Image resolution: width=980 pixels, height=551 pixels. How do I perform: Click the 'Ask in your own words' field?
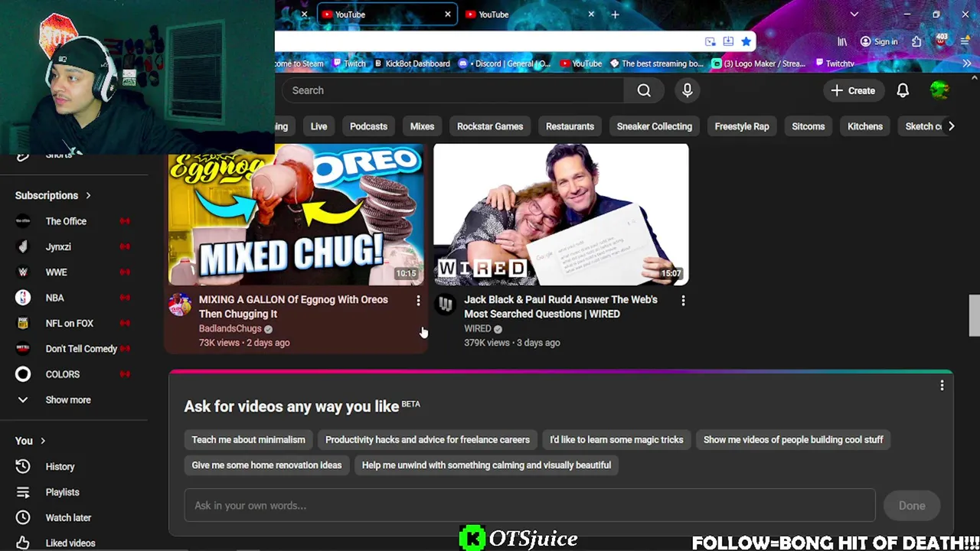(x=530, y=505)
